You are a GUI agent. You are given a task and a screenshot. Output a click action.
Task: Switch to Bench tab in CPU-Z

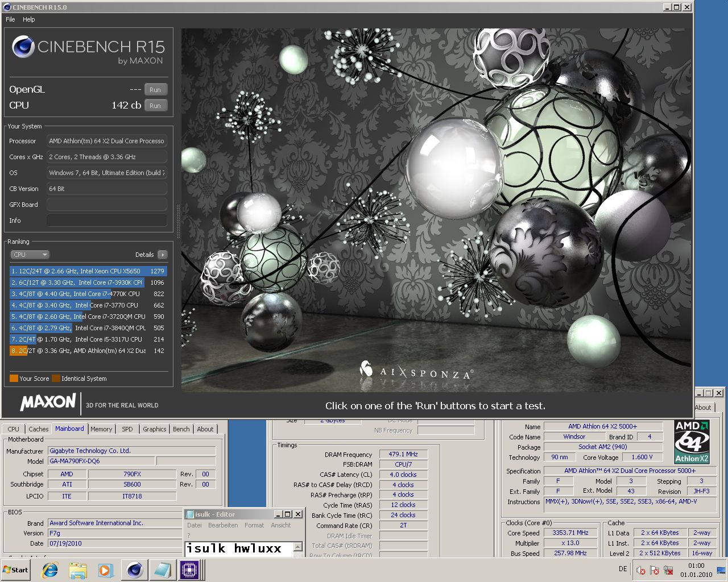tap(181, 429)
